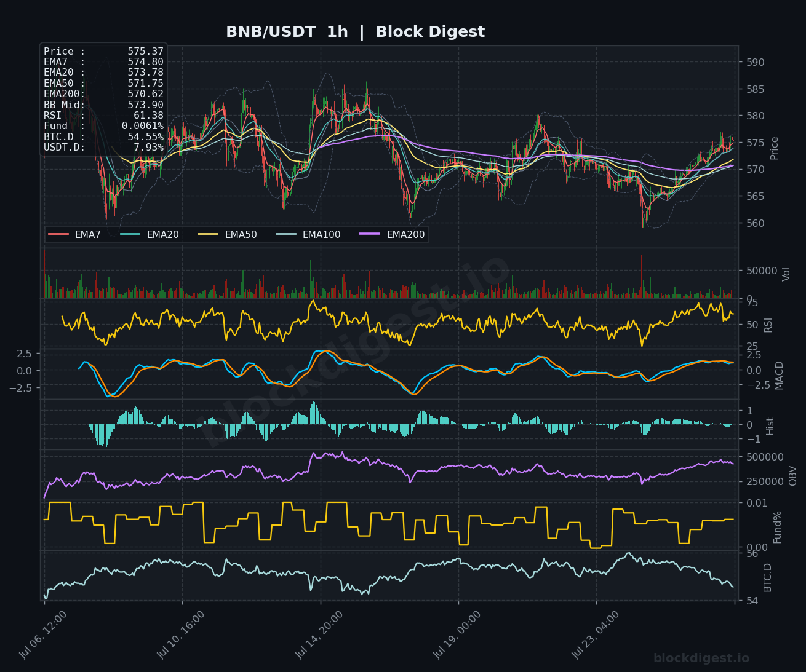Click the BTC.D value 54.55% row
This screenshot has width=806, height=672.
(103, 137)
